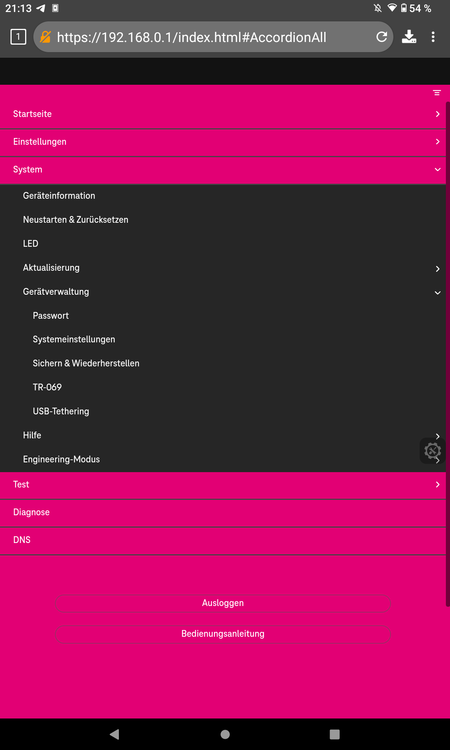Click the floating gear overlay icon
This screenshot has width=450, height=750.
(432, 451)
